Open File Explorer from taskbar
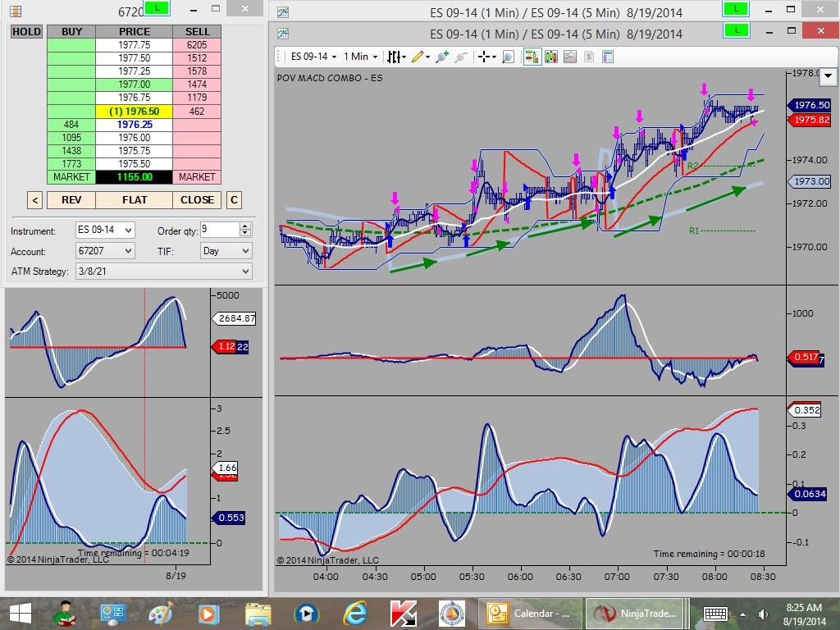 [x=258, y=614]
